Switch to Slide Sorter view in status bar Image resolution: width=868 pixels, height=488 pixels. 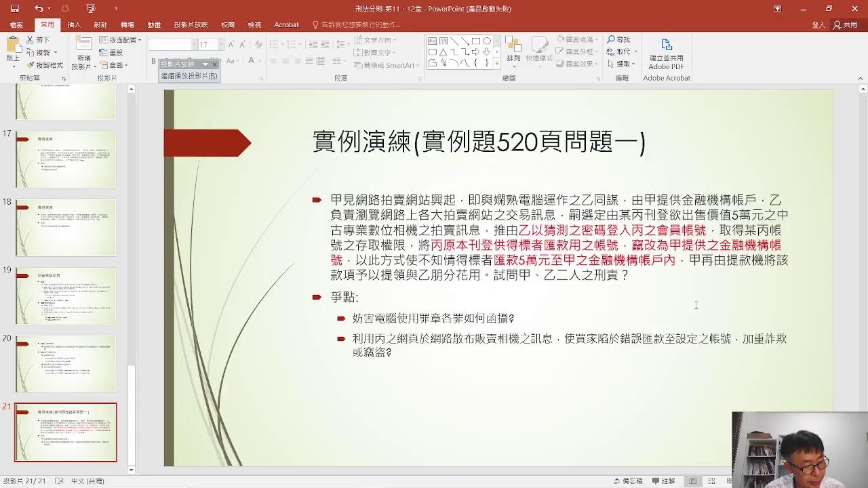coord(711,481)
